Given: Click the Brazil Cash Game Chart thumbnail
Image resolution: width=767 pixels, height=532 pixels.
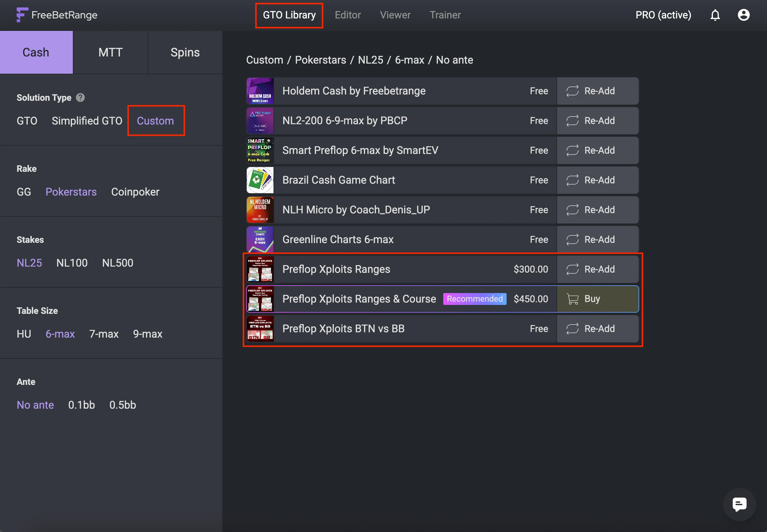Looking at the screenshot, I should (260, 180).
